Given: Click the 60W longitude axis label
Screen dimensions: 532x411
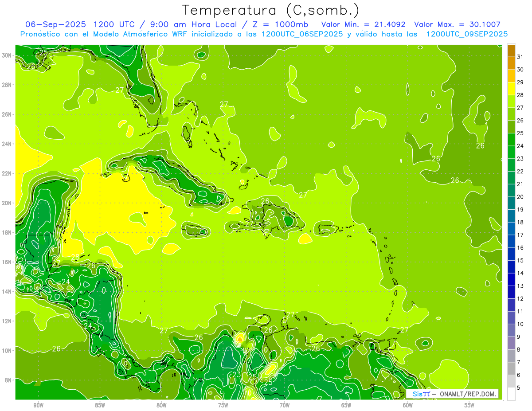Looking at the screenshot, I should pyautogui.click(x=407, y=405).
